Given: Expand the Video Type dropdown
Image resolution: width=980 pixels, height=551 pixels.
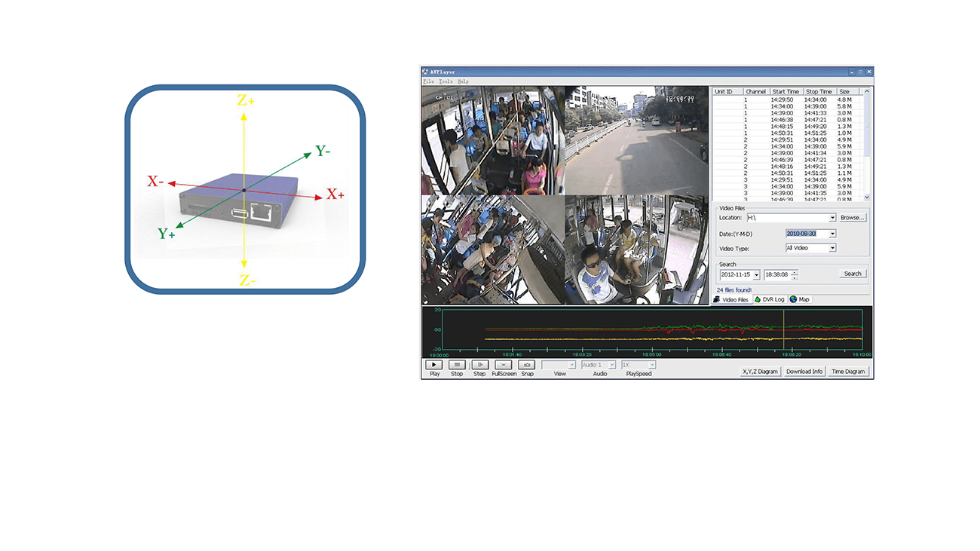Looking at the screenshot, I should tap(832, 248).
